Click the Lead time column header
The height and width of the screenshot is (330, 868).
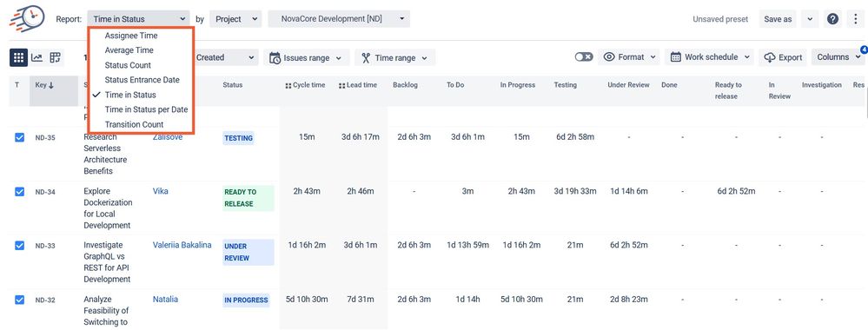pos(358,85)
